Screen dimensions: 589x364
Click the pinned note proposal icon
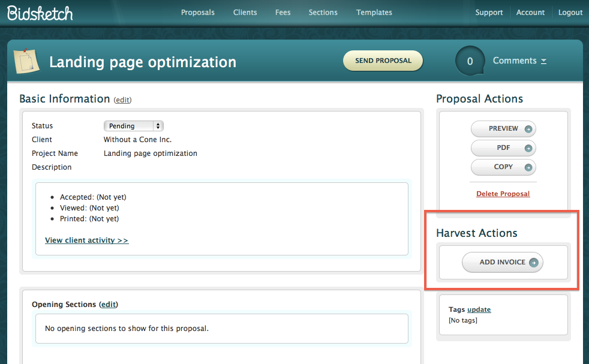coord(26,61)
